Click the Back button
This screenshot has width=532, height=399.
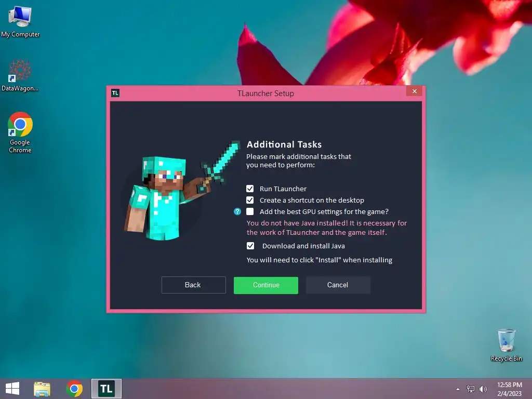pyautogui.click(x=193, y=285)
